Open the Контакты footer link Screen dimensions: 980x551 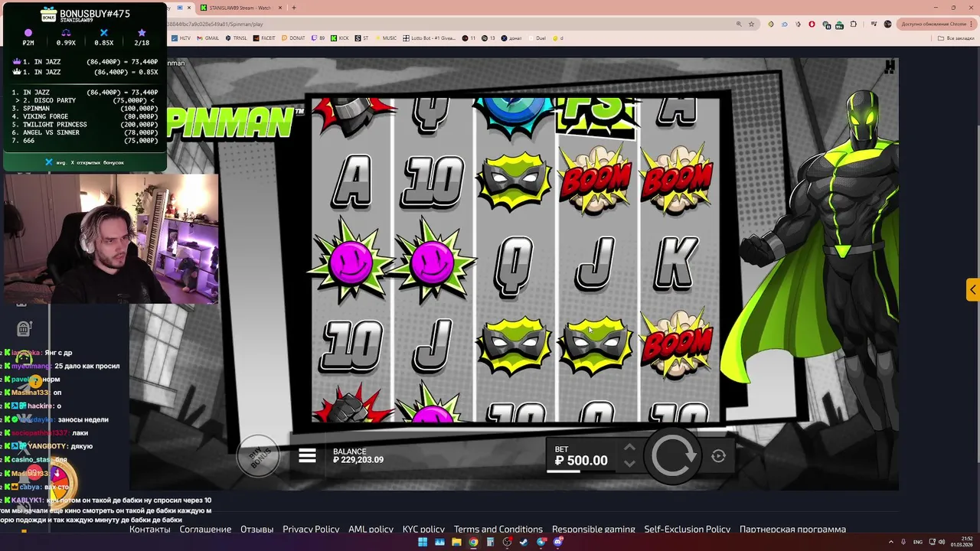150,529
